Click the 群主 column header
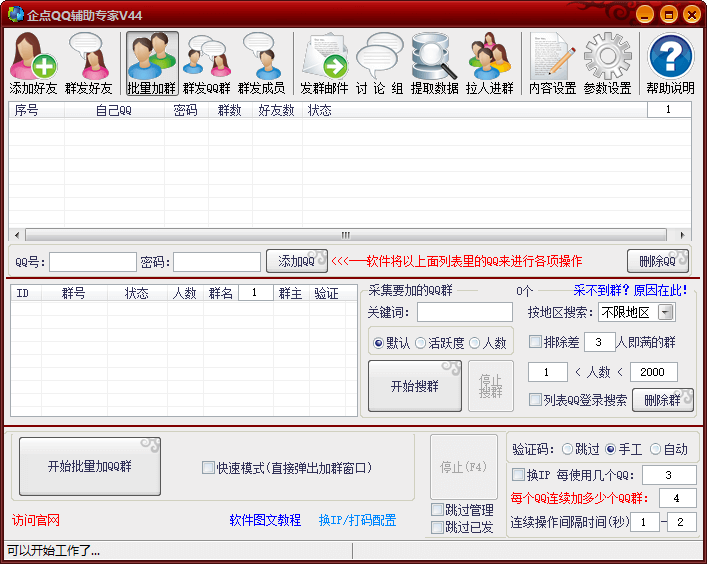707x564 pixels. [x=291, y=293]
